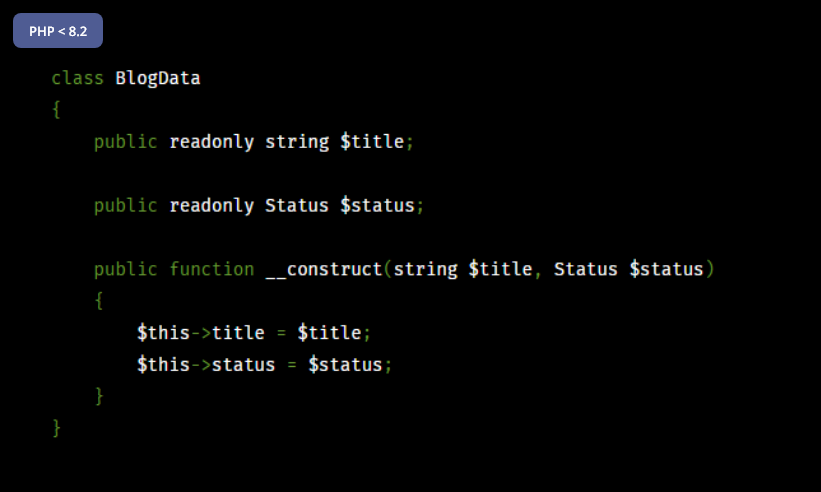This screenshot has width=821, height=492.
Task: Click the class's final closing brace
Action: pyautogui.click(x=57, y=428)
